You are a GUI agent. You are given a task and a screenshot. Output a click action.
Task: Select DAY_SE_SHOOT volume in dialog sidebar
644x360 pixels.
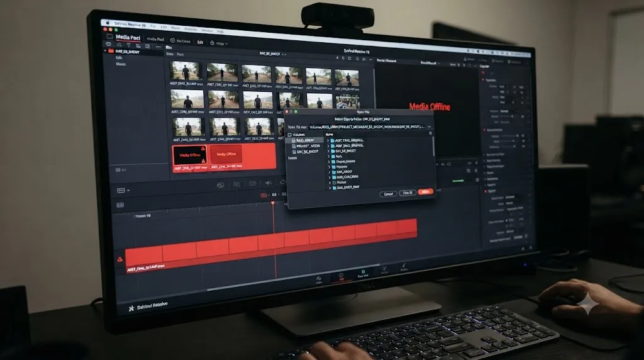(305, 152)
